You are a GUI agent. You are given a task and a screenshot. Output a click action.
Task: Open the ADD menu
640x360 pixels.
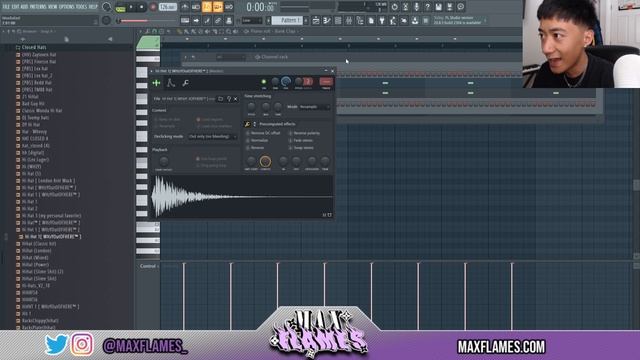24,7
